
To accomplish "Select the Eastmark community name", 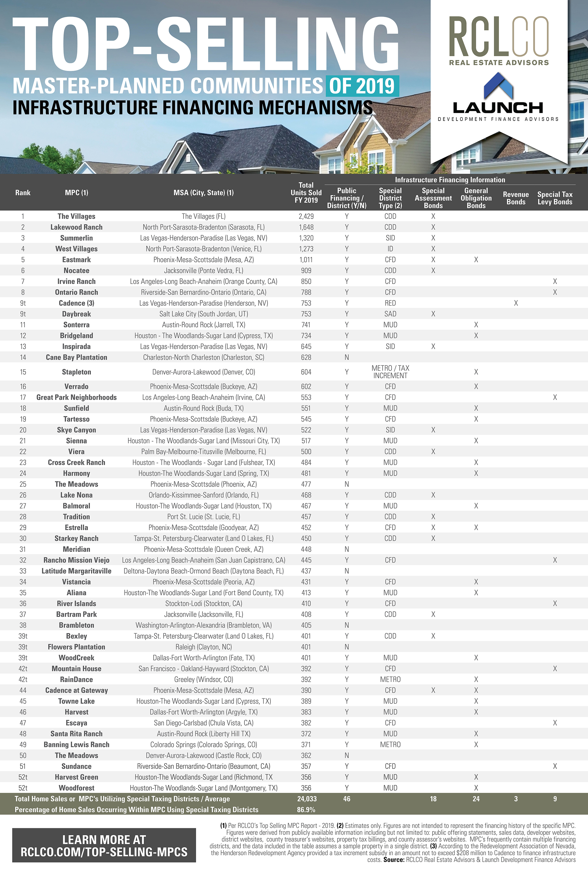I will [x=76, y=260].
